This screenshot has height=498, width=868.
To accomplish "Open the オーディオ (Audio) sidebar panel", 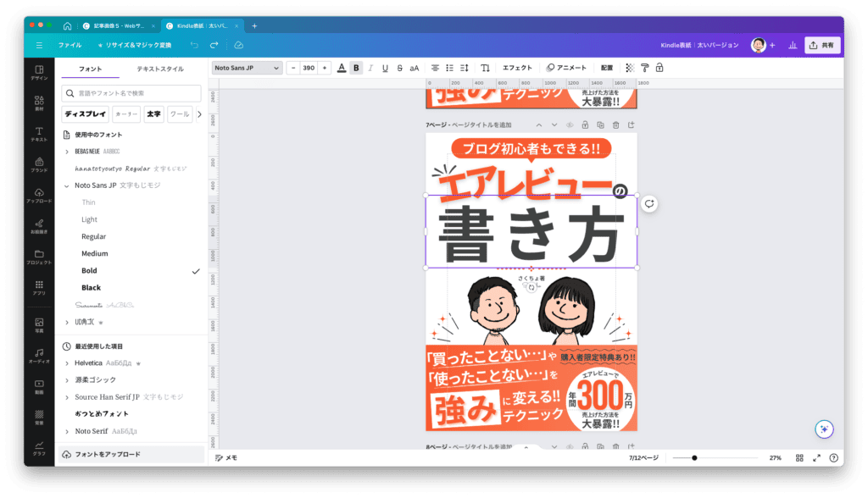I will [x=39, y=356].
